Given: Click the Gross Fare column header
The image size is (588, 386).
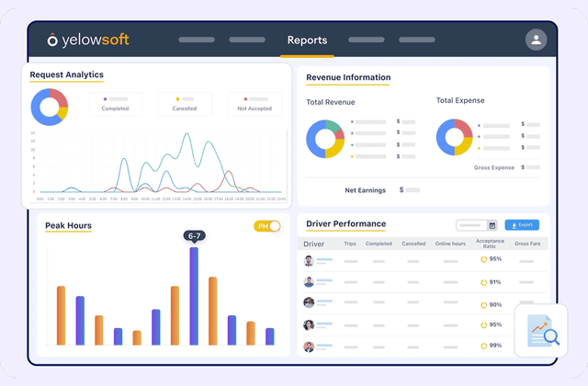Looking at the screenshot, I should click(x=528, y=244).
